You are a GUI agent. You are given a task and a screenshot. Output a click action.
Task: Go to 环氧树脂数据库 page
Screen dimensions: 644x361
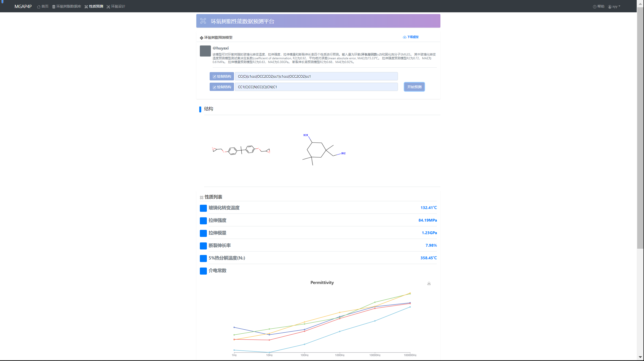click(68, 7)
